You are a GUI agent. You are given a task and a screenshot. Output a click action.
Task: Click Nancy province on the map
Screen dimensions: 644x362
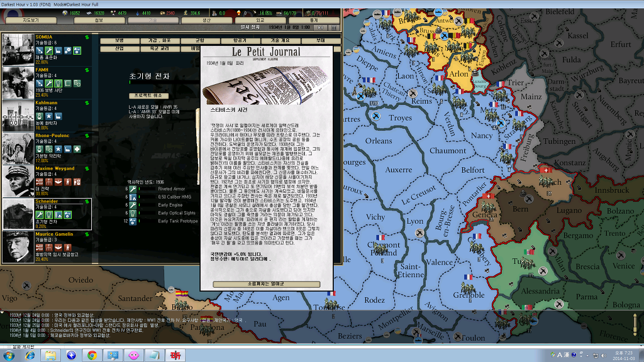pos(481,136)
